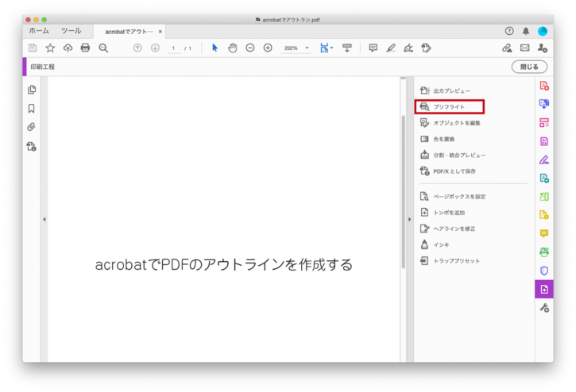Viewport: 576px width, 392px height.
Task: Select 出力プレビュー option
Action: pyautogui.click(x=450, y=91)
